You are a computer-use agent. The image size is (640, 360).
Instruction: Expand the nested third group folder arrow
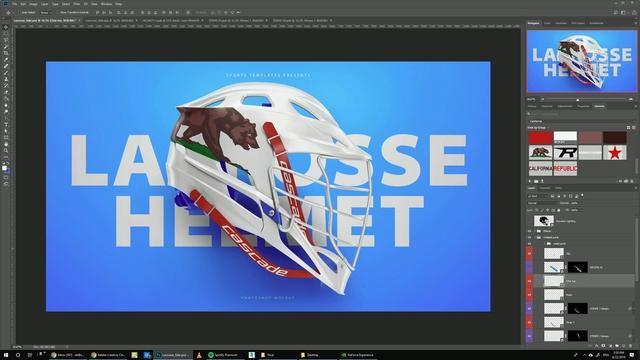coord(544,244)
